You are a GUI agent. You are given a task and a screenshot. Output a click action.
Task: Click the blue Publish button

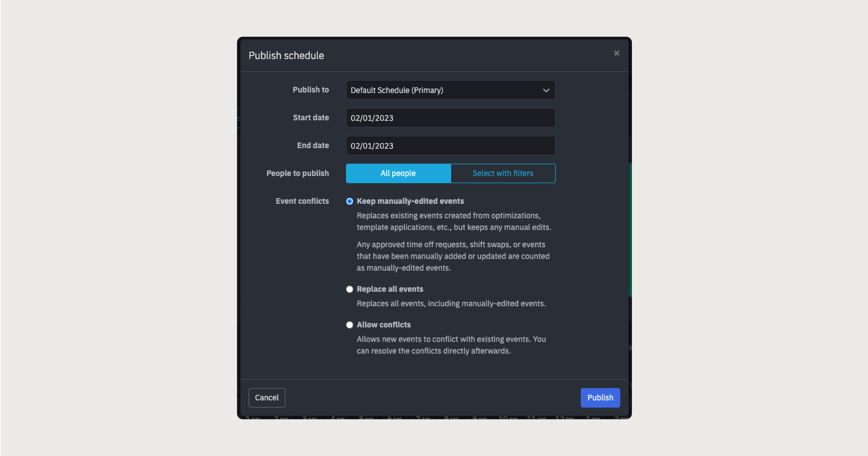[600, 398]
